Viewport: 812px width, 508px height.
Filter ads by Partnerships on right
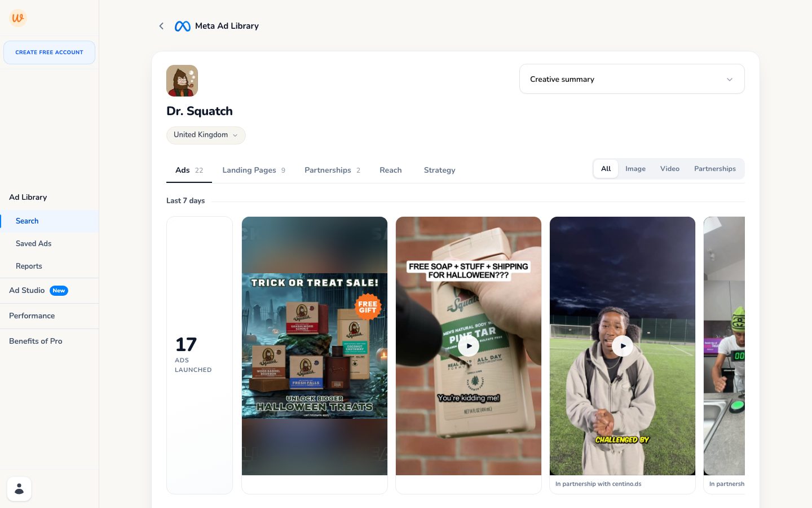point(714,169)
